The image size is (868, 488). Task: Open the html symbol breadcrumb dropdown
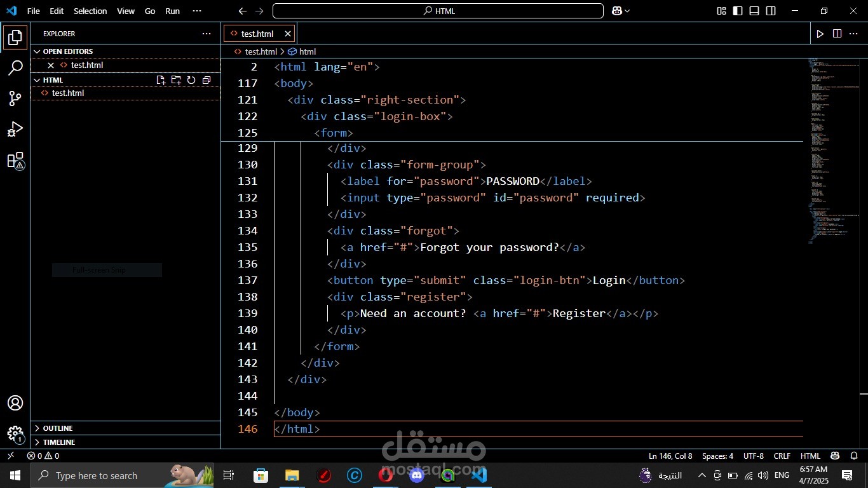[302, 51]
